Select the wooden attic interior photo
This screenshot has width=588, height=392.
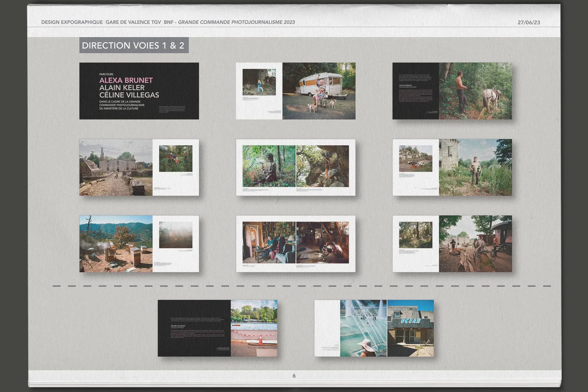323,242
